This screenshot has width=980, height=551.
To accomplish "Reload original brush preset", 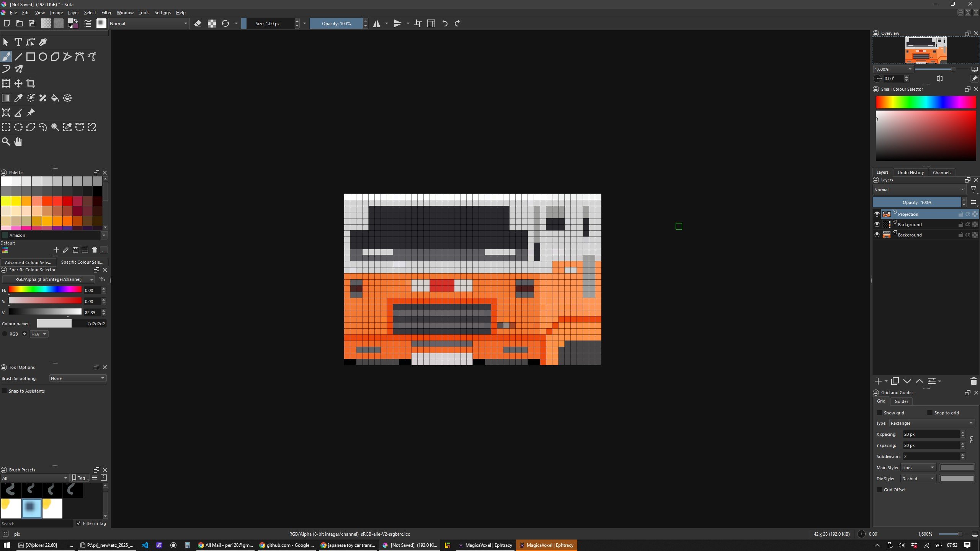I will coord(225,23).
